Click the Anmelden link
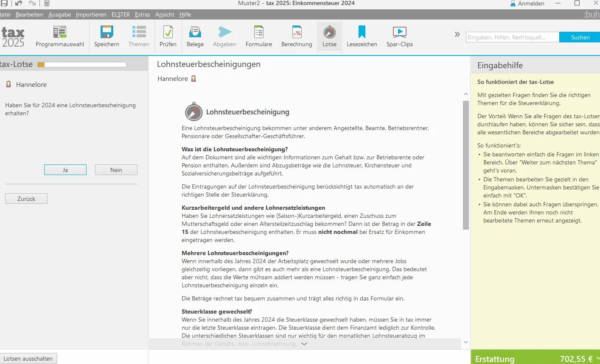Viewport: 600px width, 364px height. click(x=531, y=3)
